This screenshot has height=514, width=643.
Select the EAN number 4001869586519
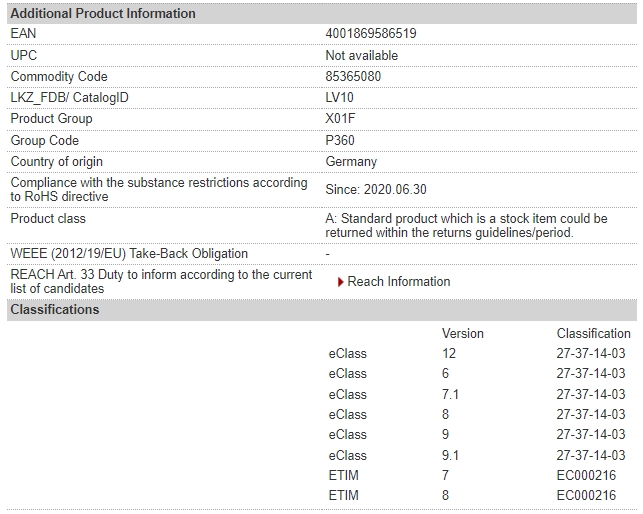(371, 33)
